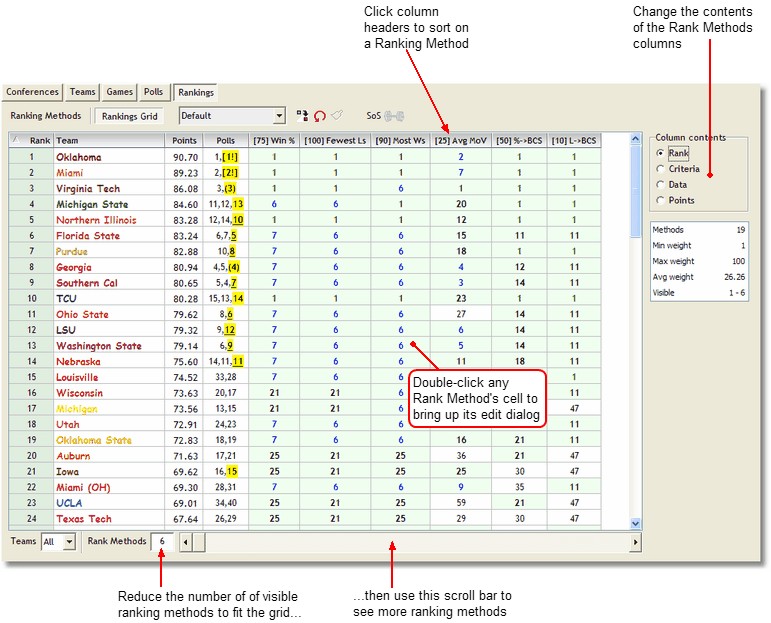Open the Games tab
The width and height of the screenshot is (771, 623).
(x=119, y=92)
